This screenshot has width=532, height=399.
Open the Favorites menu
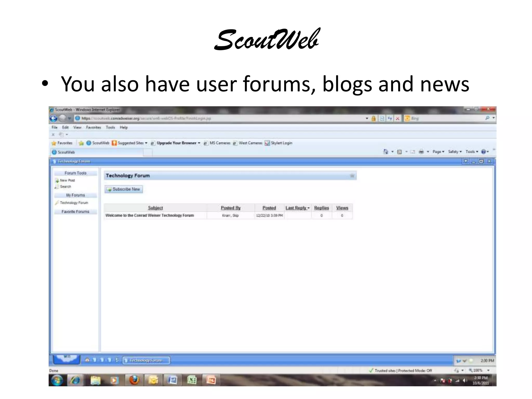[x=94, y=127]
